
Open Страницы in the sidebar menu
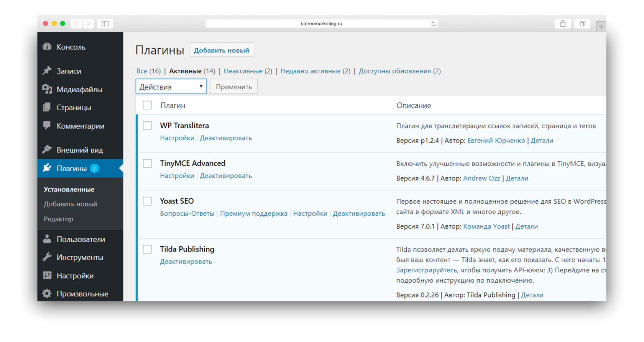[x=74, y=108]
